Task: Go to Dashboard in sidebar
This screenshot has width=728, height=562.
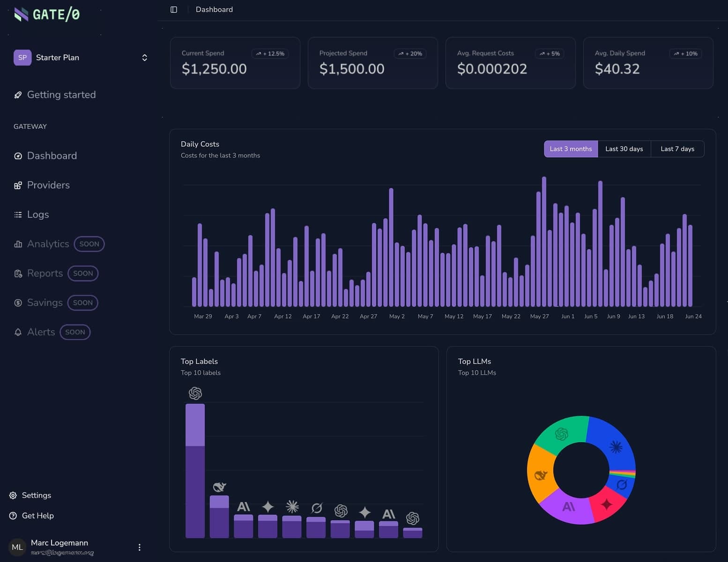Action: [x=52, y=156]
